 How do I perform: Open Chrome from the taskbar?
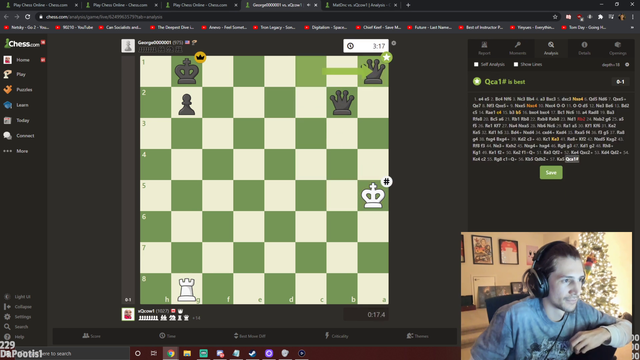171,353
